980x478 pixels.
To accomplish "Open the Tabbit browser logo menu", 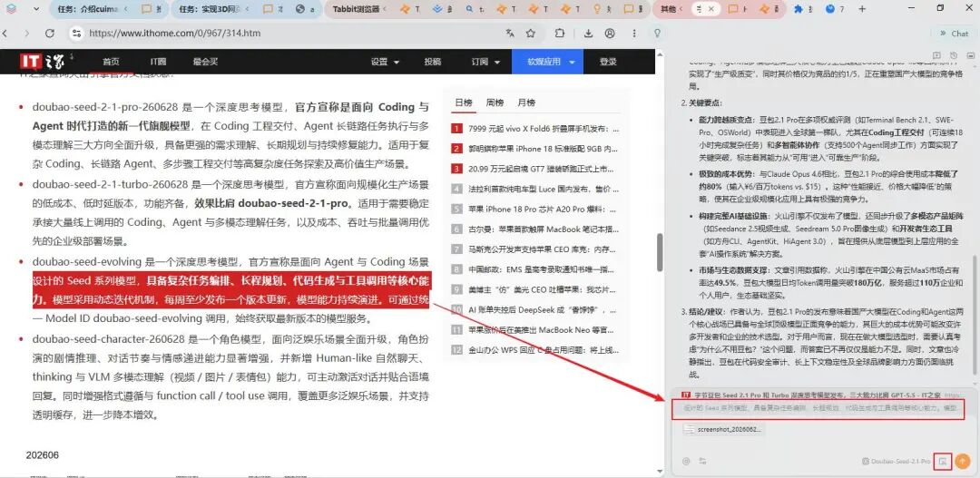I will [x=13, y=9].
